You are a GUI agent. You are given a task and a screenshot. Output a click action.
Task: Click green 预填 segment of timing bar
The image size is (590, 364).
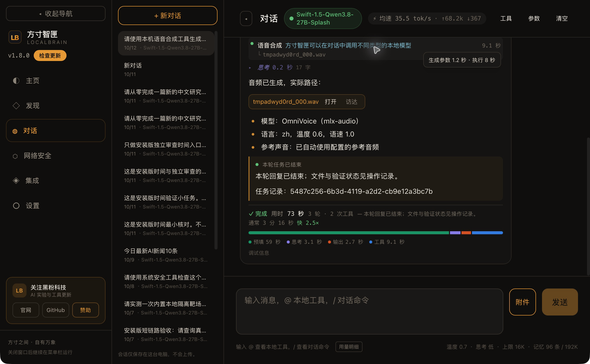pyautogui.click(x=349, y=233)
